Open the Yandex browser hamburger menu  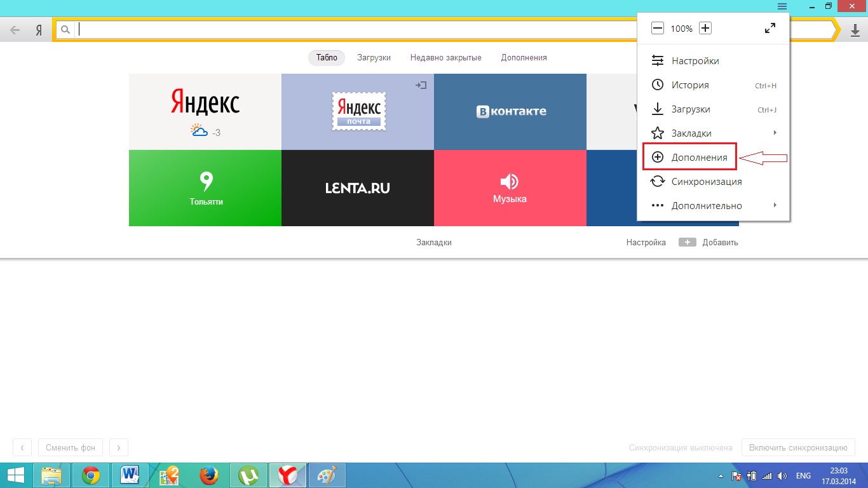782,6
